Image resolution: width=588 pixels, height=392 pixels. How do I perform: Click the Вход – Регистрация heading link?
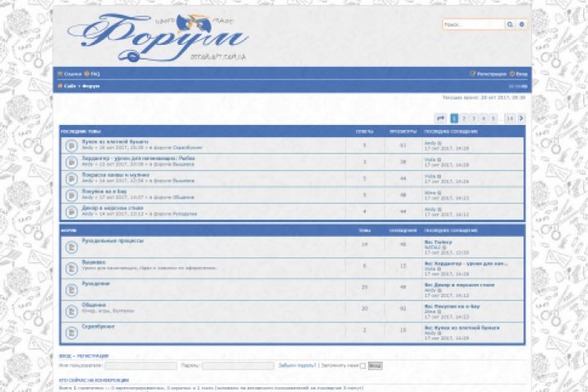point(84,356)
